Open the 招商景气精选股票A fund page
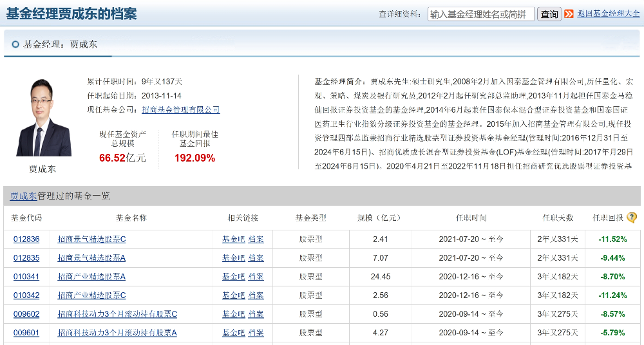Viewport: 644px width, 345px height. click(x=91, y=258)
